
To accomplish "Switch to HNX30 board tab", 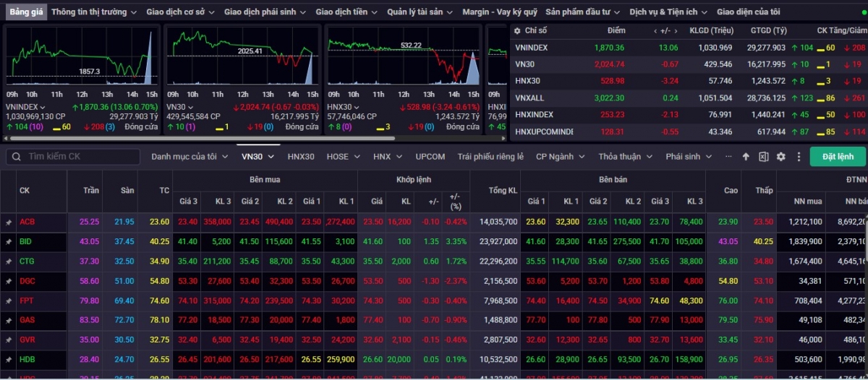I will pyautogui.click(x=301, y=157).
